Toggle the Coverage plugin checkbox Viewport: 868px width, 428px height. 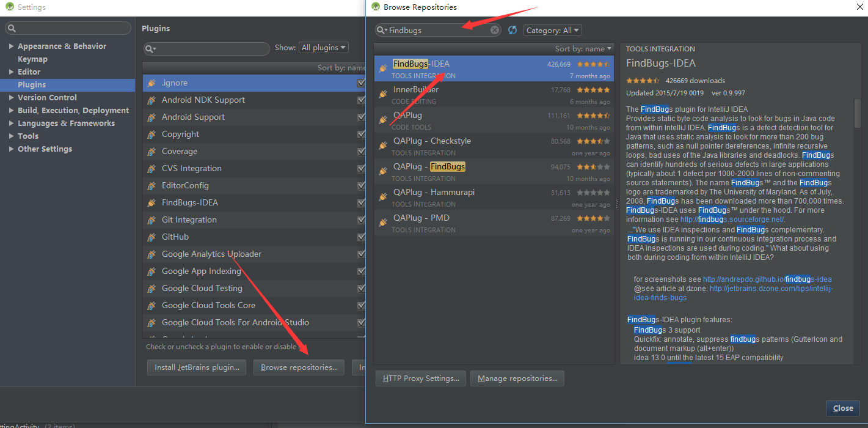point(361,152)
